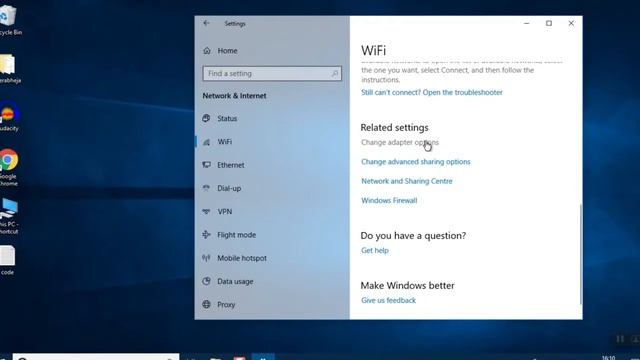Maximize the Settings window
Image resolution: width=640 pixels, height=360 pixels.
(549, 23)
